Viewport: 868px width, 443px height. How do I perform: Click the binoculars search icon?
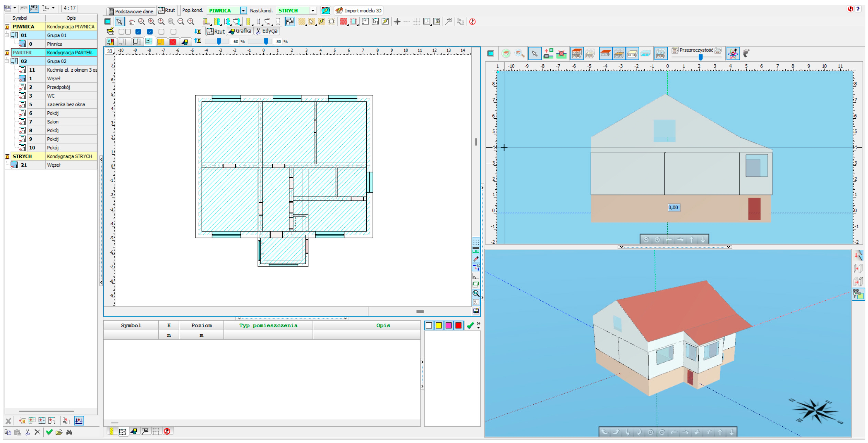(x=69, y=432)
